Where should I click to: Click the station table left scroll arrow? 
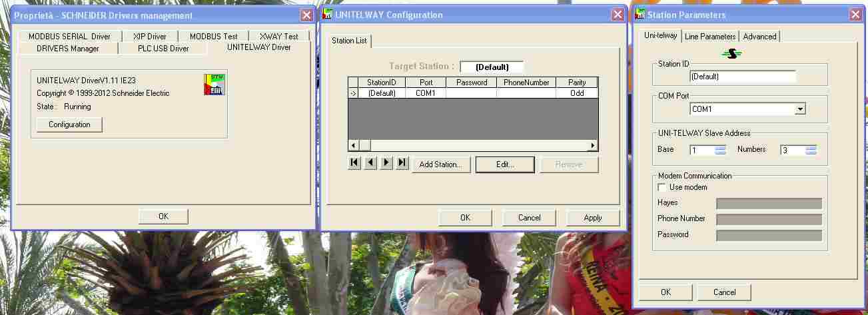click(354, 145)
